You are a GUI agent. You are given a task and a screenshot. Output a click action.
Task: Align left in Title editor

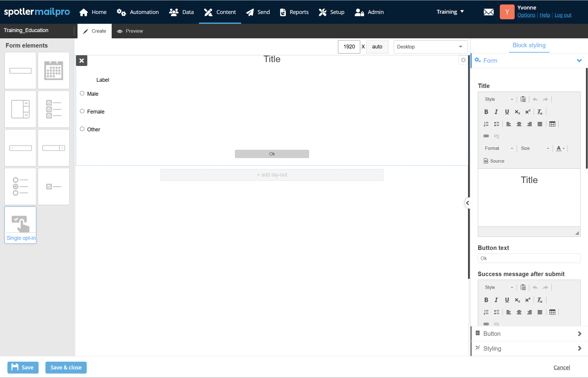coord(509,124)
